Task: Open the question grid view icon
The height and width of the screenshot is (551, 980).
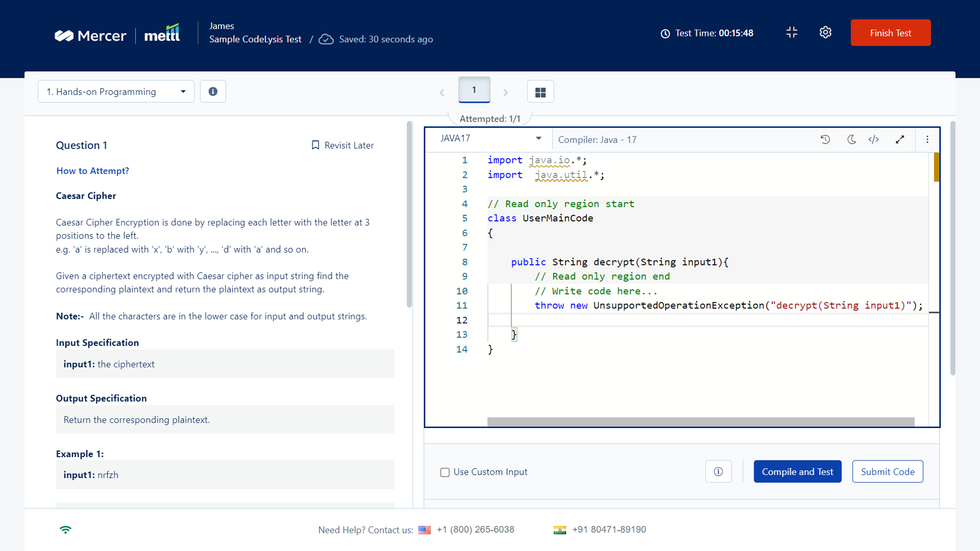Action: [540, 92]
